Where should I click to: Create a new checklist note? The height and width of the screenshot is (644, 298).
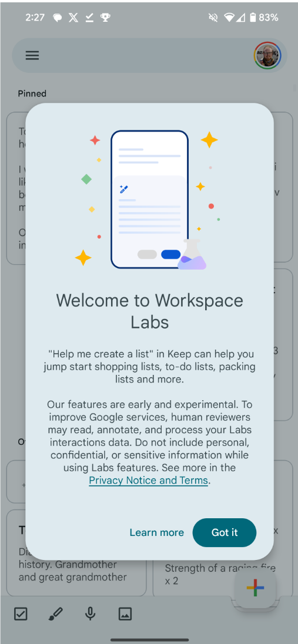pyautogui.click(x=21, y=614)
